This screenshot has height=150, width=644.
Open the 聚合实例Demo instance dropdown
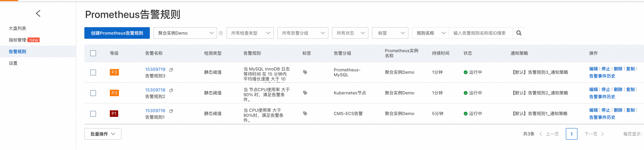[x=185, y=33]
